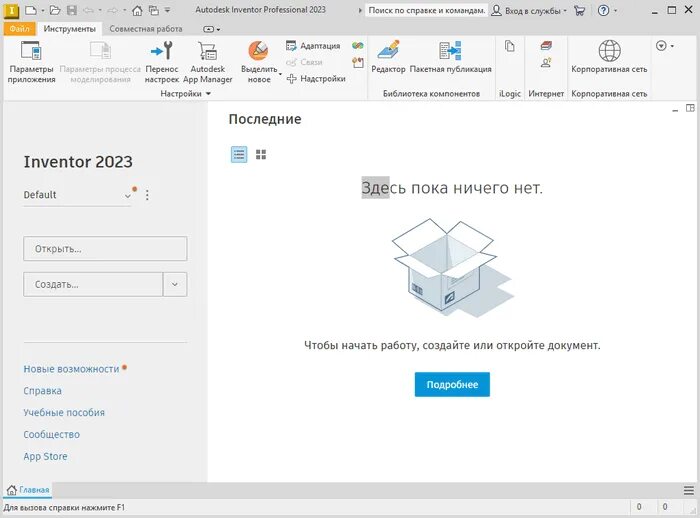Open ribbon display options dropdown after tabs
This screenshot has height=518, width=700.
[212, 29]
